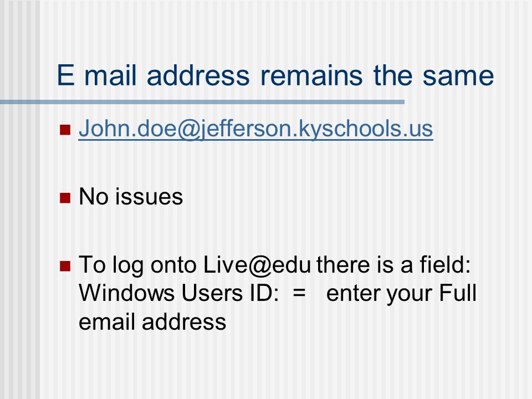The image size is (532, 399).
Task: Open the John.doe@jefferson.kyschools.us email link
Action: (x=256, y=129)
